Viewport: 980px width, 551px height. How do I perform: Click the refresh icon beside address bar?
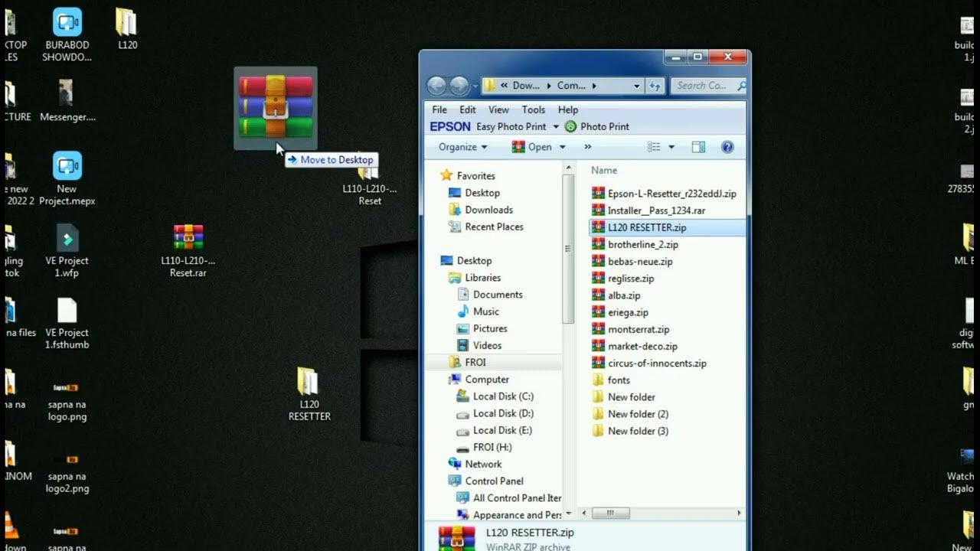pos(655,86)
